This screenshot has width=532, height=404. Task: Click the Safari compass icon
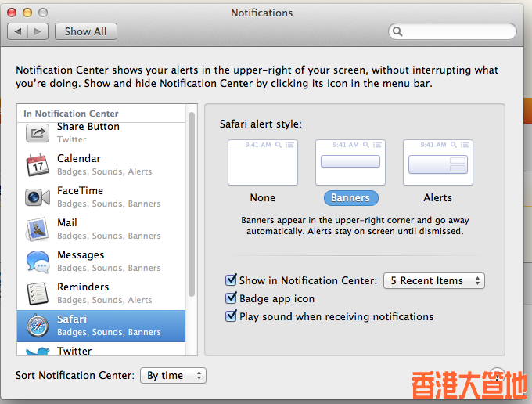tap(38, 326)
